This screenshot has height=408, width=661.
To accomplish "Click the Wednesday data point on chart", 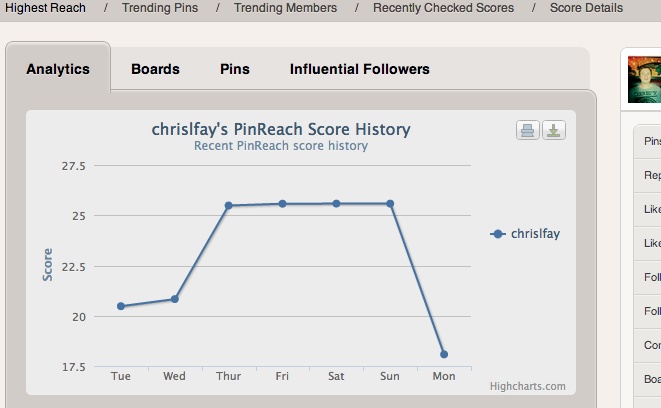I will 175,299.
